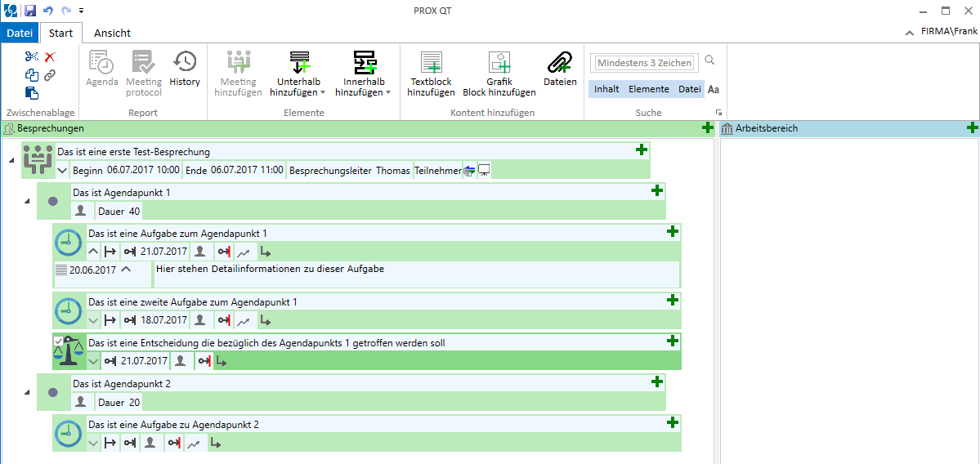Click Textblock hinzufügen in the ribbon
Viewport: 980px width, 464px height.
432,74
